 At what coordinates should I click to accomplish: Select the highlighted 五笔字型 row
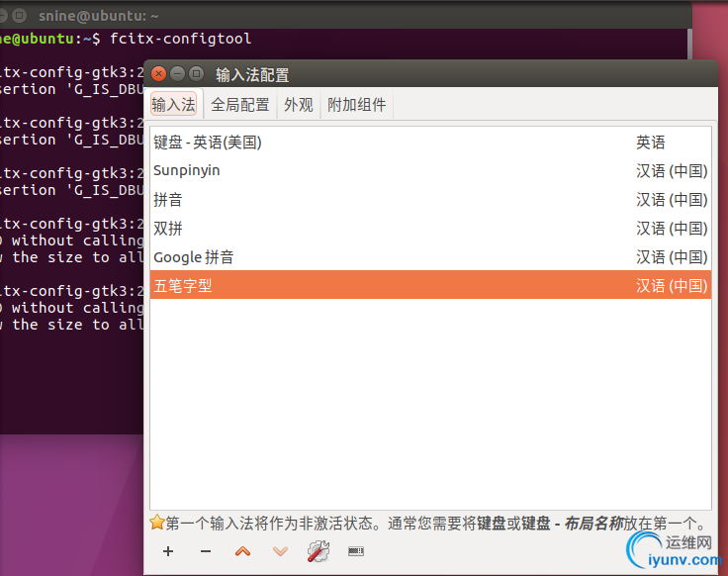(x=430, y=285)
